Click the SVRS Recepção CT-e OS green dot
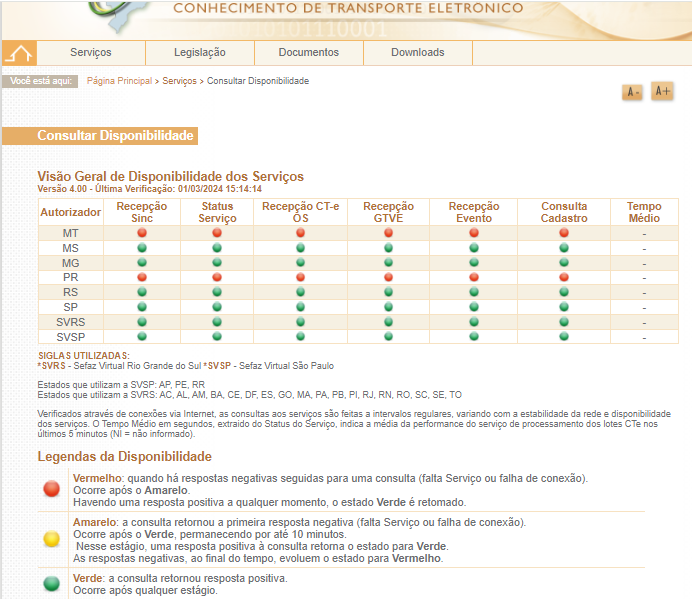The image size is (692, 599). tap(301, 322)
